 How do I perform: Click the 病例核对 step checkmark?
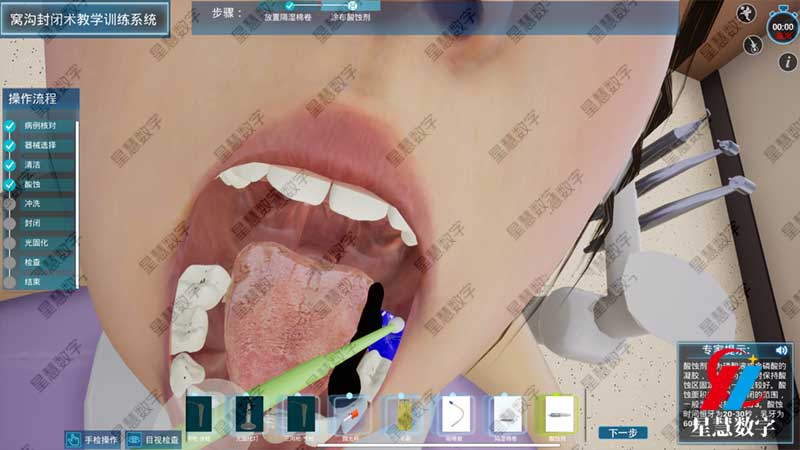coord(10,127)
